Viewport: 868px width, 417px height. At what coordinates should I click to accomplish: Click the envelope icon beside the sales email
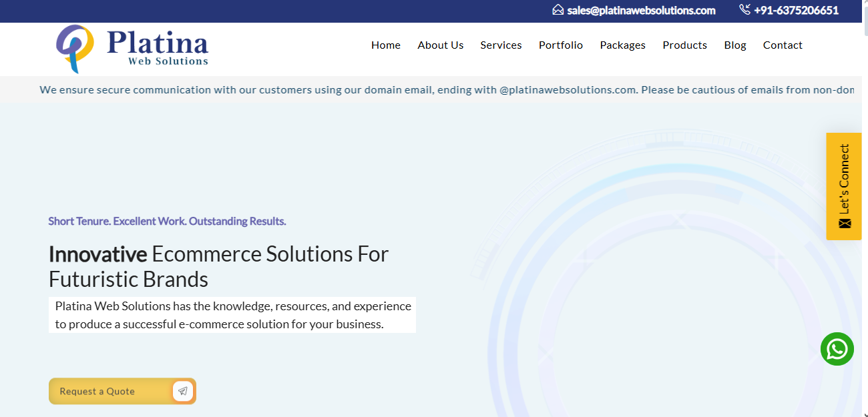(x=558, y=10)
